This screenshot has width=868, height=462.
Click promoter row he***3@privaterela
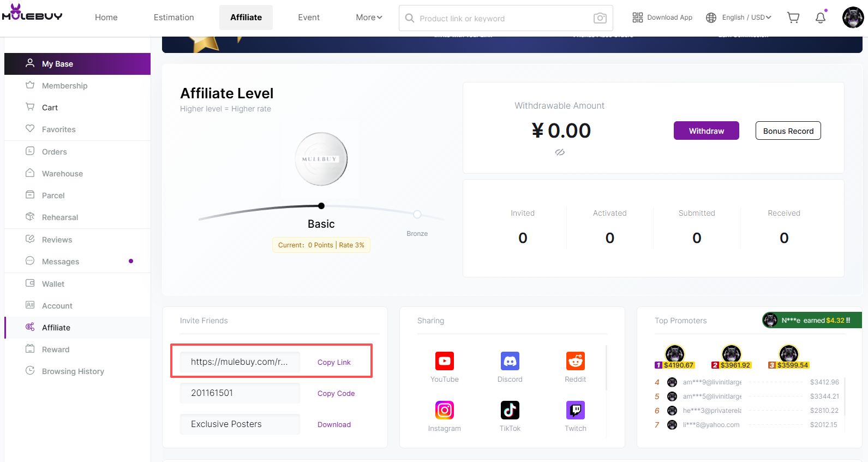coord(747,411)
